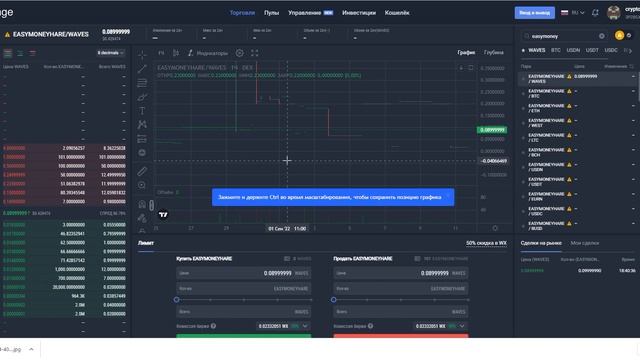Open the candle chart style selector
The width and height of the screenshot is (640, 360).
pyautogui.click(x=176, y=53)
